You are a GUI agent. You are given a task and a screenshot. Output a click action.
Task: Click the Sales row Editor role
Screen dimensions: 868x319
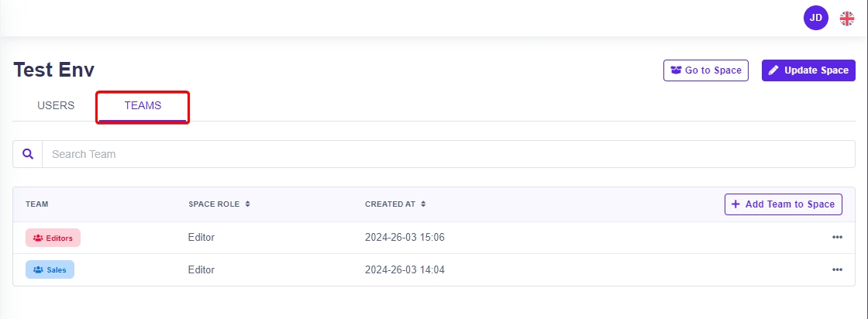point(201,270)
